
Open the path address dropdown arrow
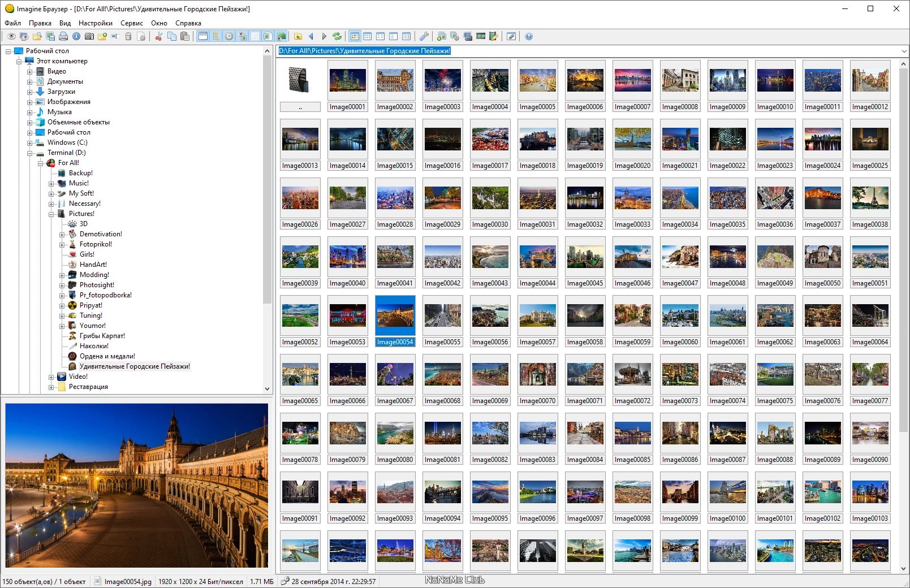click(904, 51)
